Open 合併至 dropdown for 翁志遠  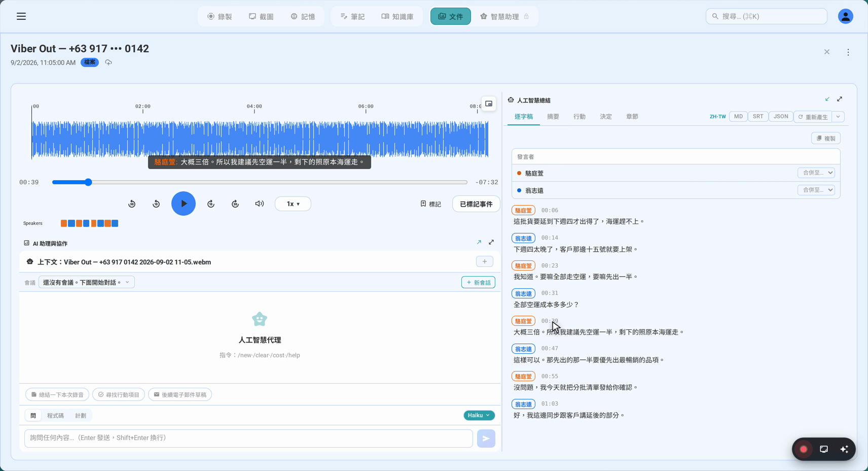(816, 190)
